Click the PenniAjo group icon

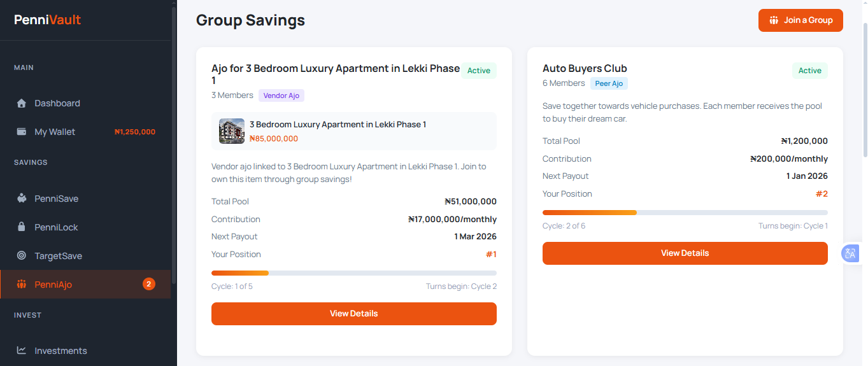pyautogui.click(x=22, y=285)
